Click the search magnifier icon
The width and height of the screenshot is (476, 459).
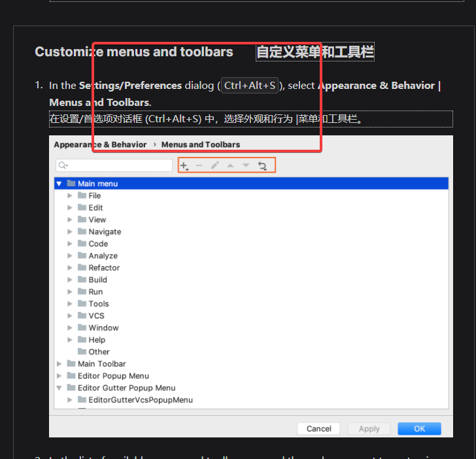pyautogui.click(x=63, y=165)
